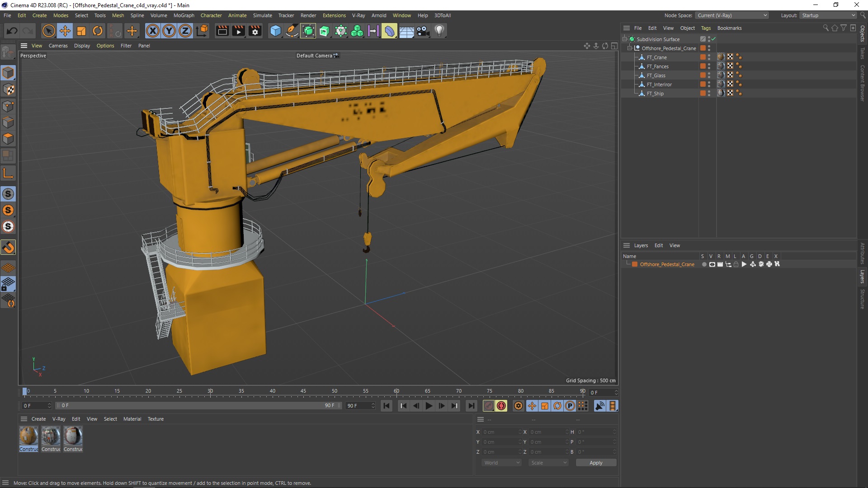
Task: Click the World coordinate dropdown
Action: click(501, 462)
